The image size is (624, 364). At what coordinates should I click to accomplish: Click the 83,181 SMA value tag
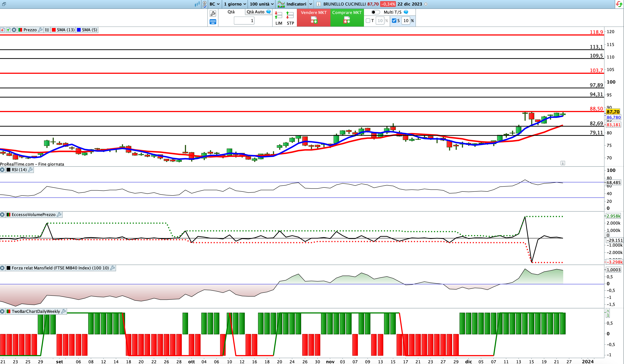point(613,125)
